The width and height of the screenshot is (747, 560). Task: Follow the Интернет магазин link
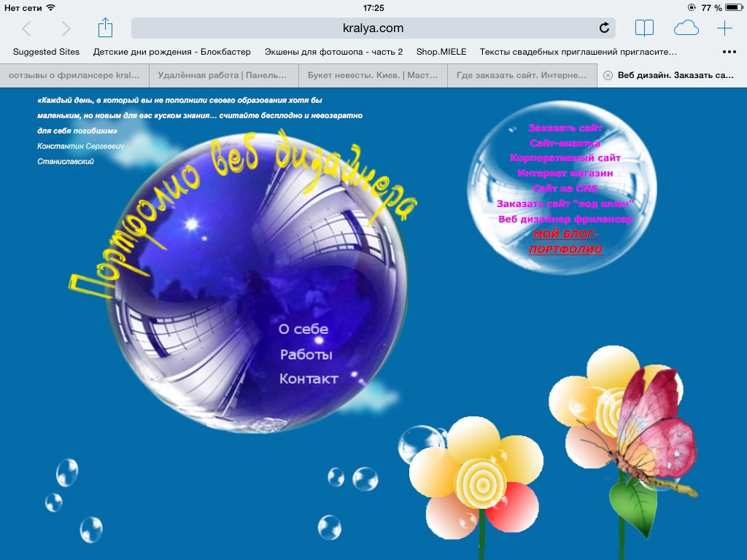pos(565,174)
